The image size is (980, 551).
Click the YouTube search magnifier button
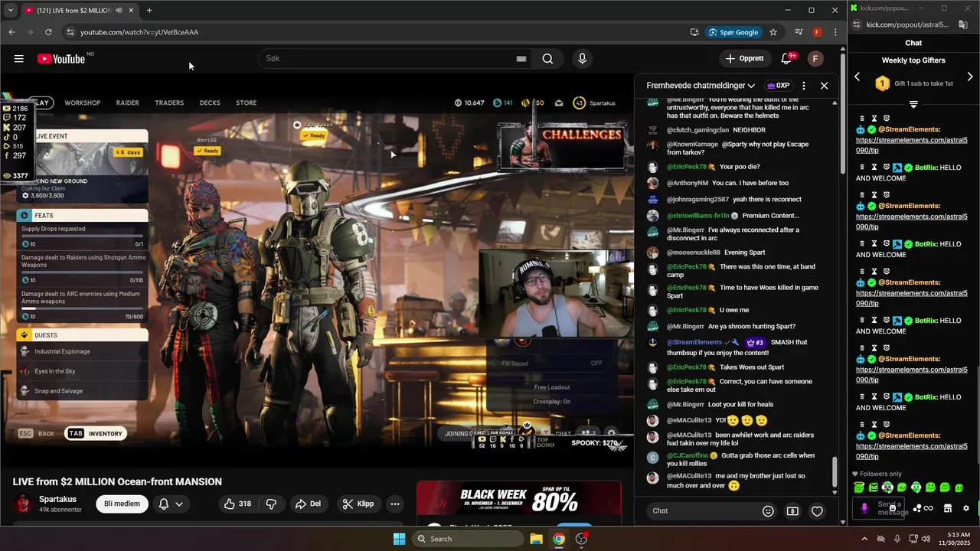coord(547,59)
